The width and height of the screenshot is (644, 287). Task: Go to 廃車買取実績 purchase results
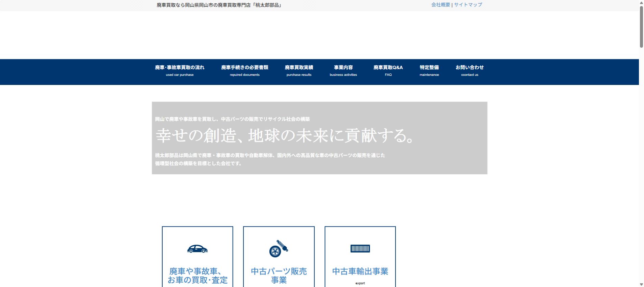299,71
